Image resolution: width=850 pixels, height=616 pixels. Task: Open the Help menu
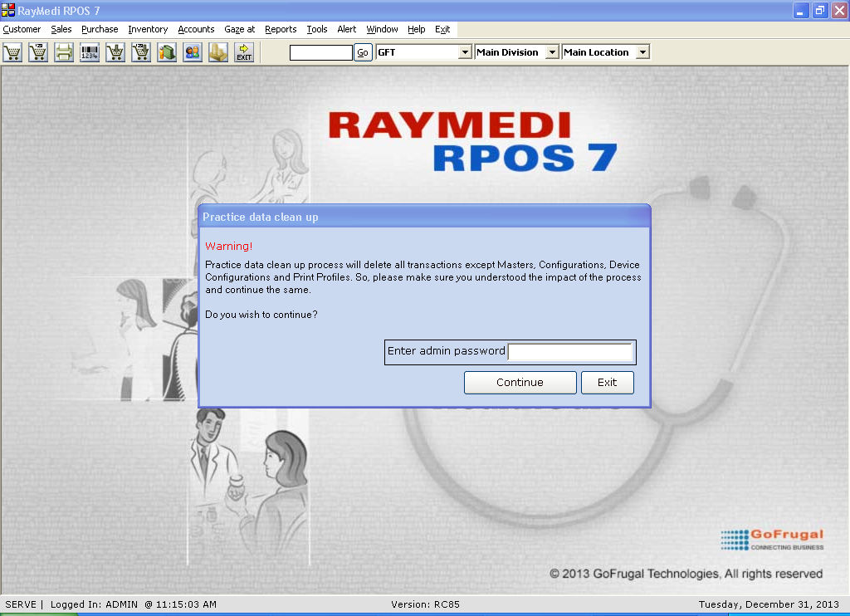pos(417,29)
